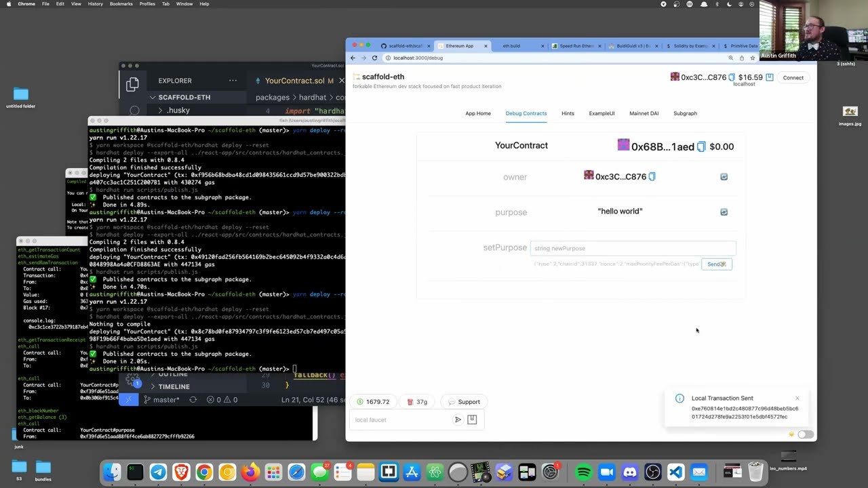
Task: Open Visual Studio Code from the Dock
Action: point(676,472)
